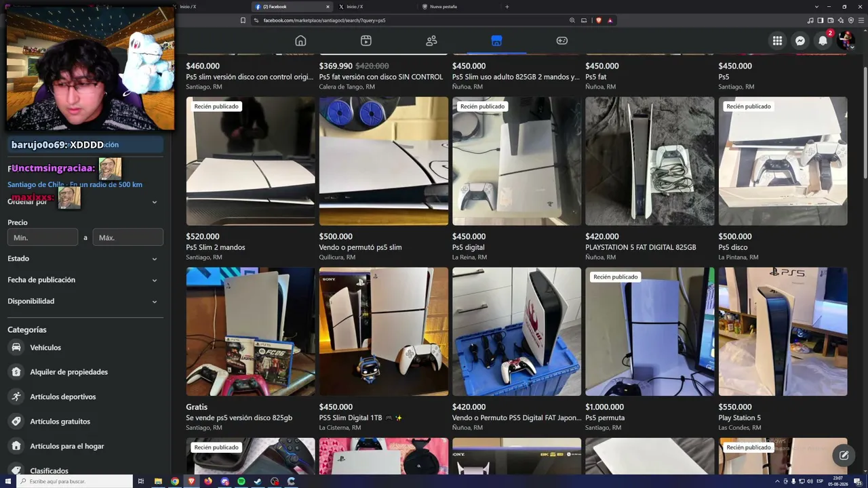Open the $550.000 Play Station 5 listing photo

click(x=783, y=331)
